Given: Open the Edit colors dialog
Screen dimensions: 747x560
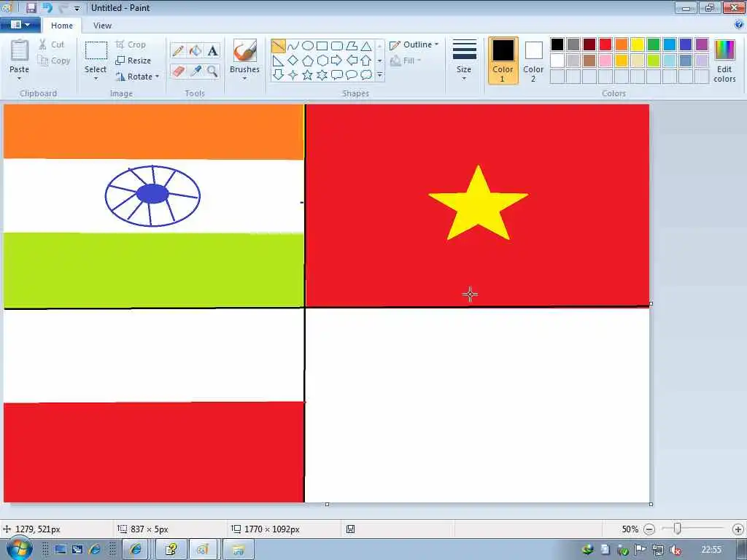Looking at the screenshot, I should pos(724,61).
